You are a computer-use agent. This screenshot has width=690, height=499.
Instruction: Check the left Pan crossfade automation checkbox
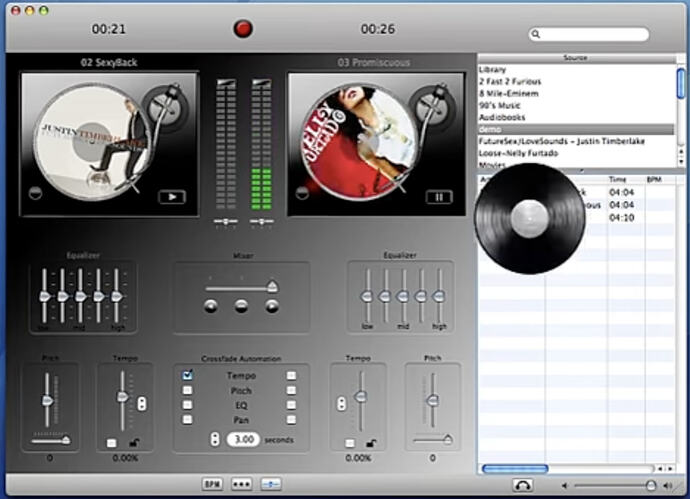point(187,419)
